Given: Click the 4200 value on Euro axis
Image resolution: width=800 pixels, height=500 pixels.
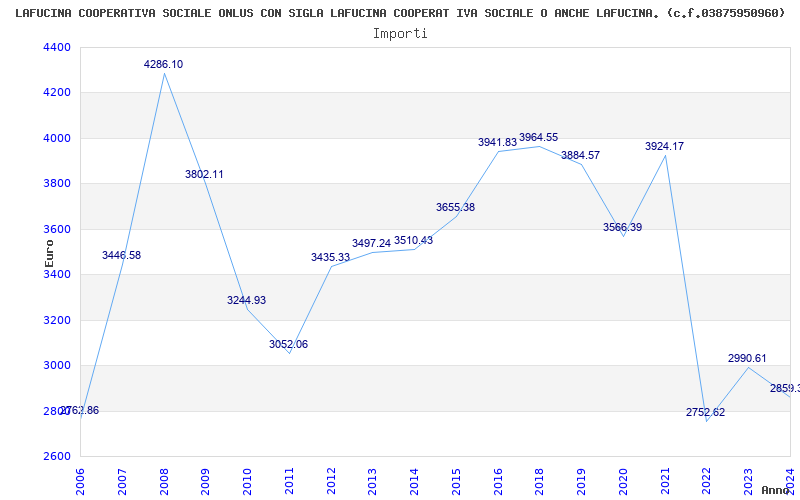Looking at the screenshot, I should point(58,93).
